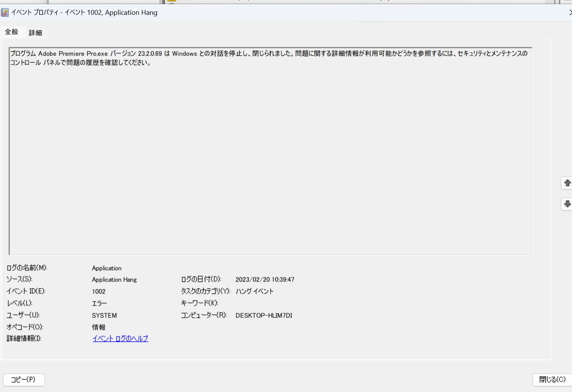This screenshot has width=572, height=392.
Task: Click the 詳細情報(I): label
Action: [x=24, y=338]
